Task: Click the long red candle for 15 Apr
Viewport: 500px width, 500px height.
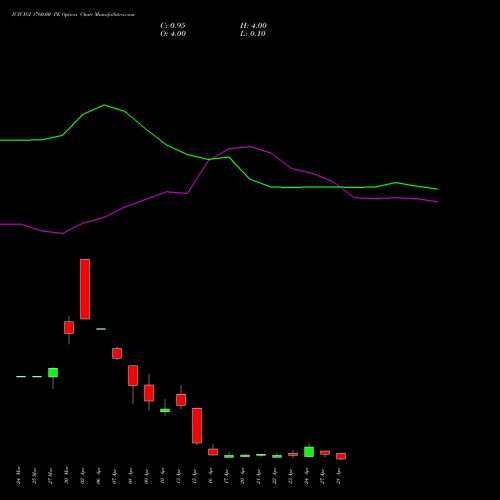Action: click(197, 426)
